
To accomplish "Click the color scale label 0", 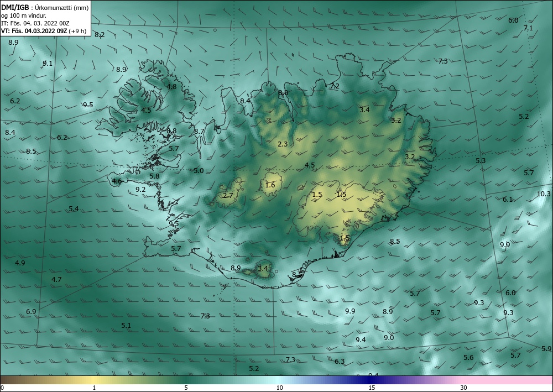I will click(2, 388).
